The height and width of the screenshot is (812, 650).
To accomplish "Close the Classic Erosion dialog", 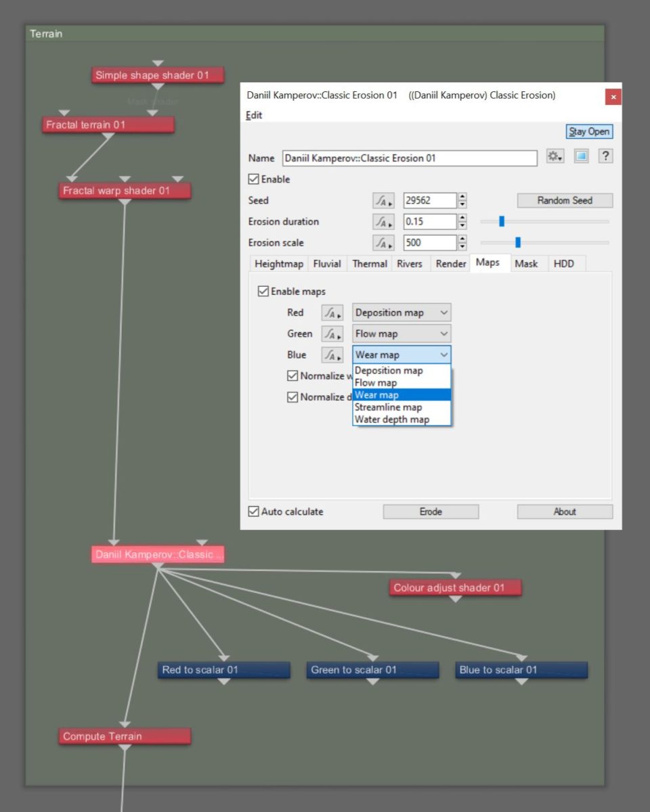I will pos(613,97).
